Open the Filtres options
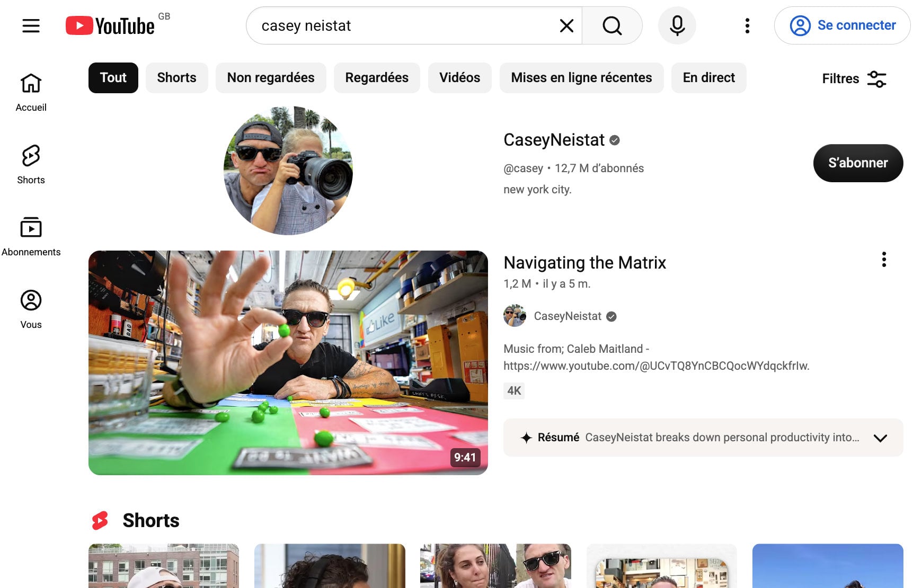Viewport: 922px width, 588px height. [x=854, y=78]
